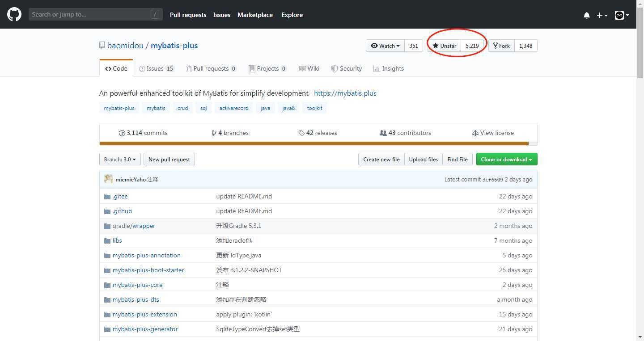644x341 pixels.
Task: Open the baomidou owner link
Action: [x=125, y=46]
